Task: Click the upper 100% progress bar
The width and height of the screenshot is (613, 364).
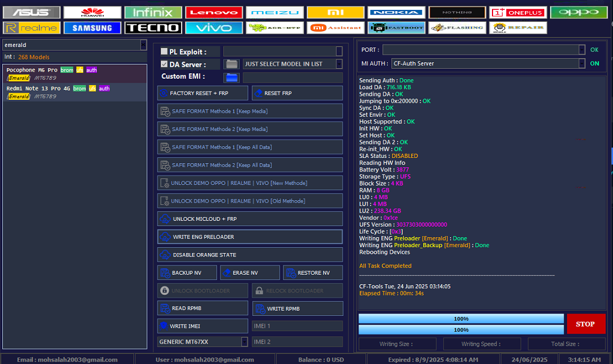Action: point(461,319)
